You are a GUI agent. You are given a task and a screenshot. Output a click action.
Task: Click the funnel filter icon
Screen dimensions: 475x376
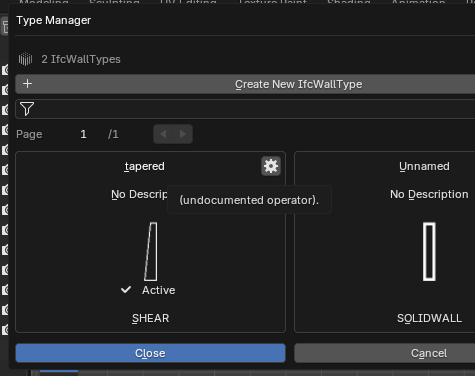click(27, 109)
